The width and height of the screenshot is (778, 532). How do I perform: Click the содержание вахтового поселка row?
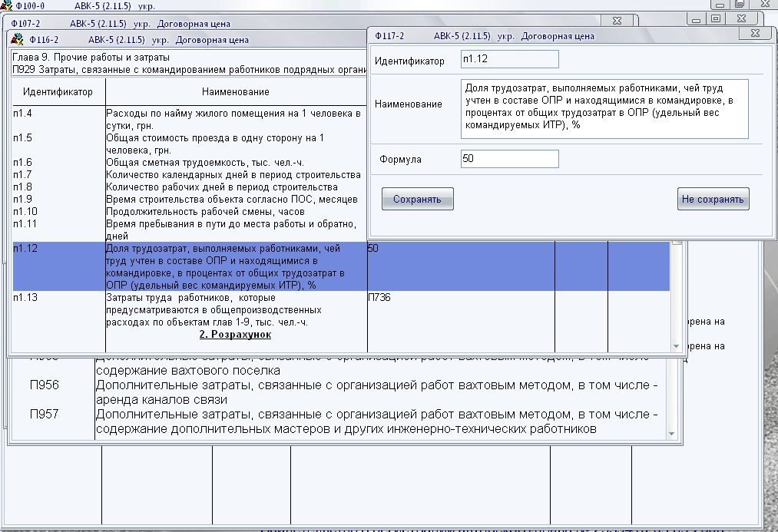click(x=188, y=371)
